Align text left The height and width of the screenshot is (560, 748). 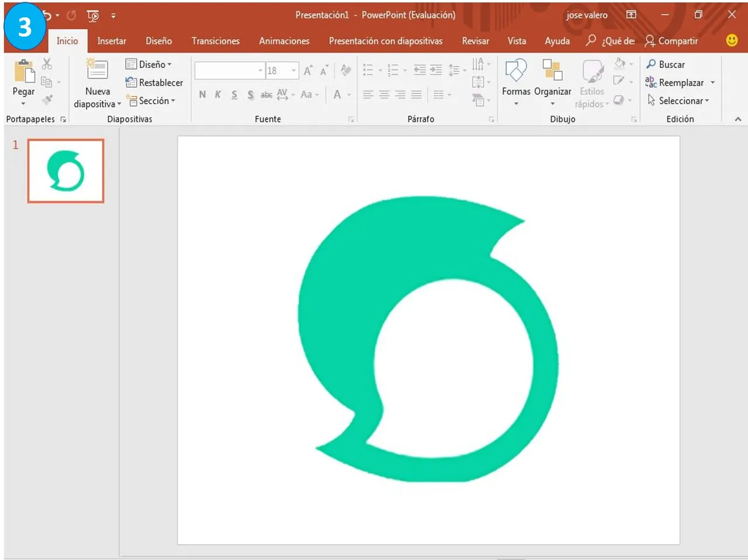point(368,95)
